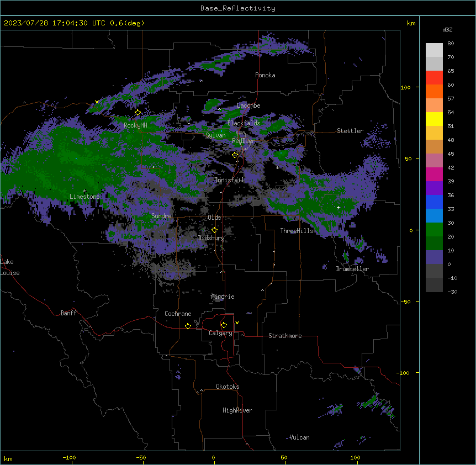Click the Louise label at the left edge

[10, 273]
